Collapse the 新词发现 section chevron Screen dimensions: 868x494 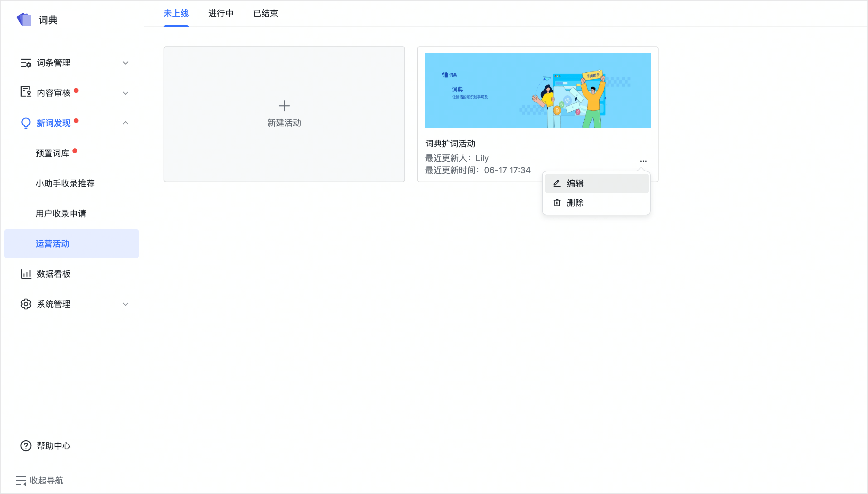click(x=125, y=123)
